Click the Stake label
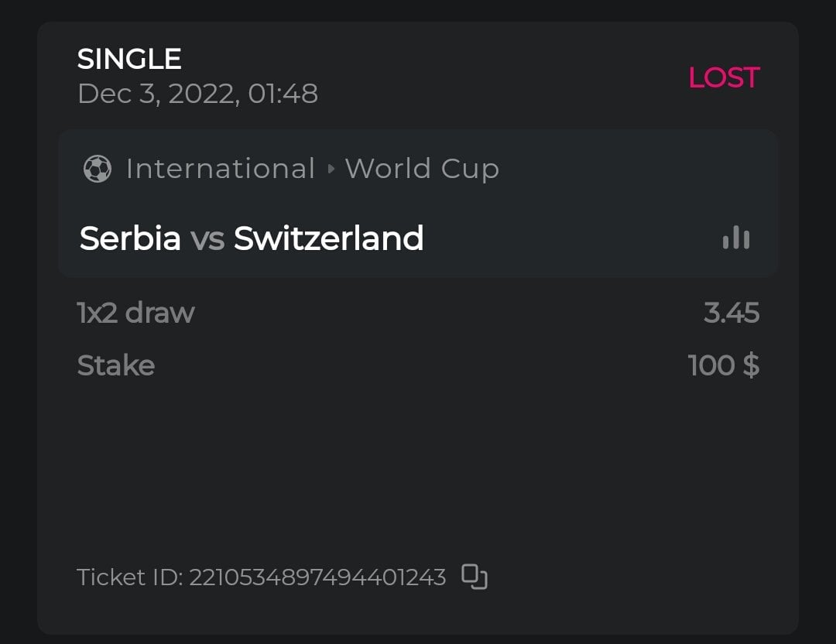This screenshot has height=644, width=836. point(116,365)
